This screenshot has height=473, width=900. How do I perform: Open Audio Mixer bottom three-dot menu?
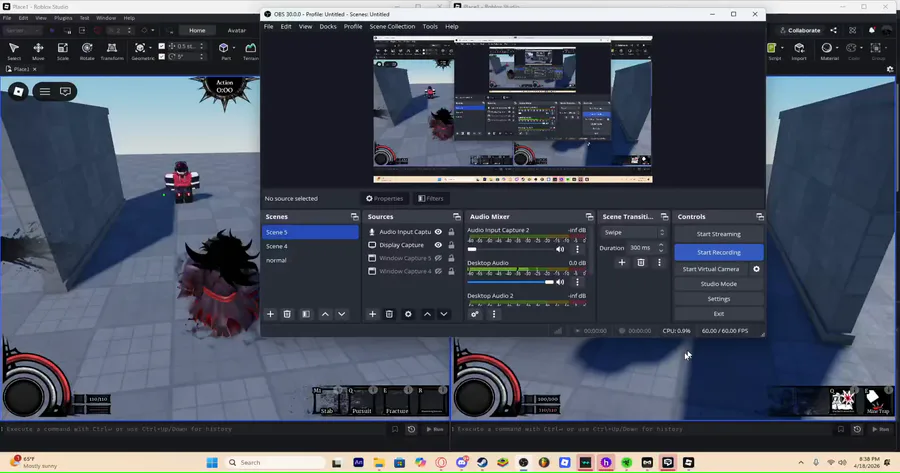point(494,314)
